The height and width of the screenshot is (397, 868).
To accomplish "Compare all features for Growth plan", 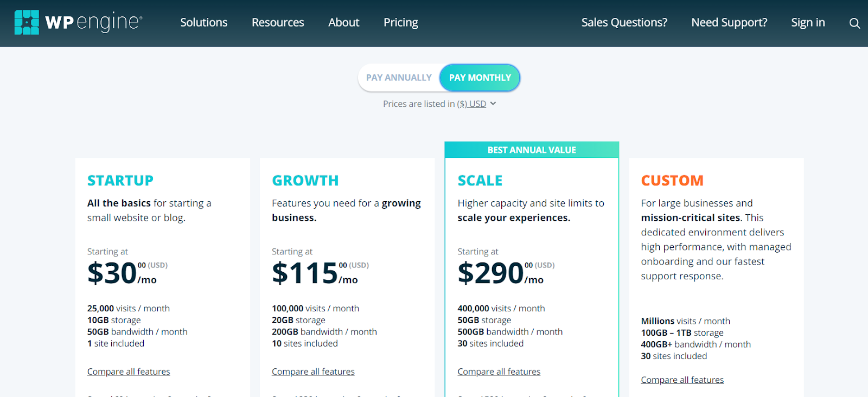I will point(313,372).
